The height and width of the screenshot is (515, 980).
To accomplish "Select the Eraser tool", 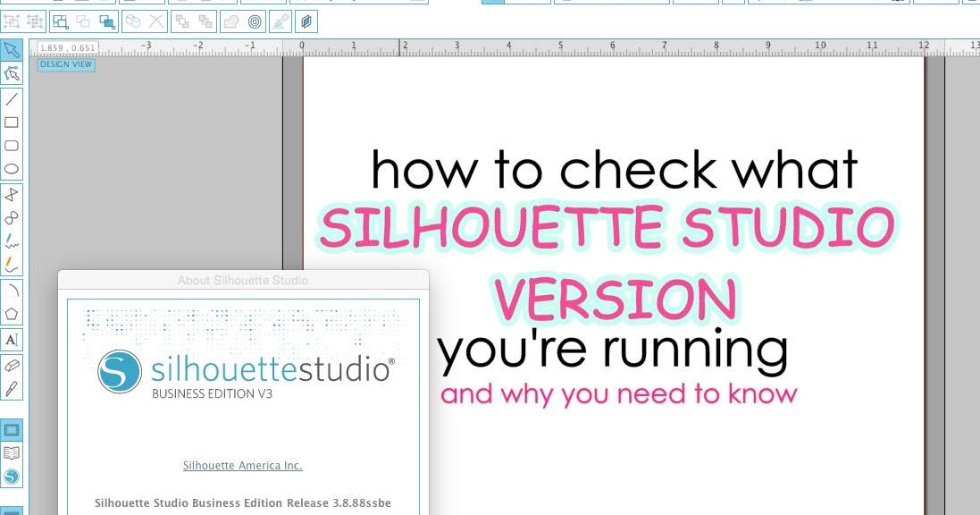I will pyautogui.click(x=12, y=366).
